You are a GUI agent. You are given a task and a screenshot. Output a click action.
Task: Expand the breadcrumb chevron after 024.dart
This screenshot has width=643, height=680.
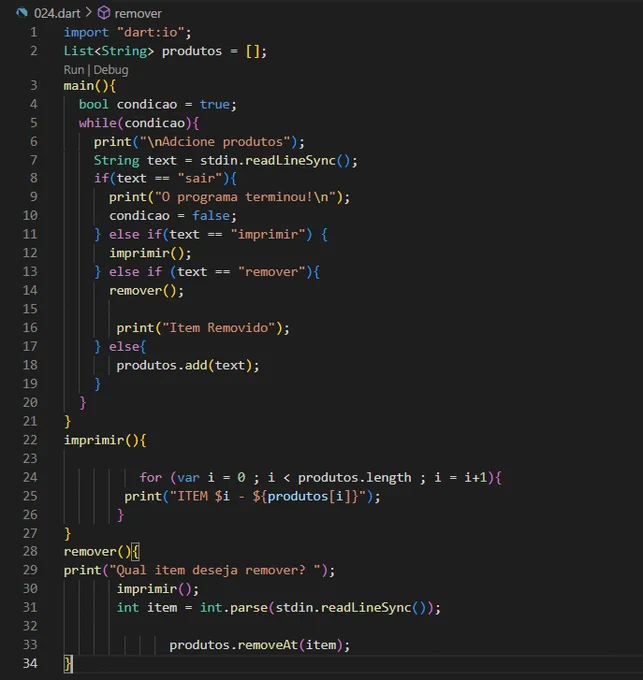click(x=88, y=13)
